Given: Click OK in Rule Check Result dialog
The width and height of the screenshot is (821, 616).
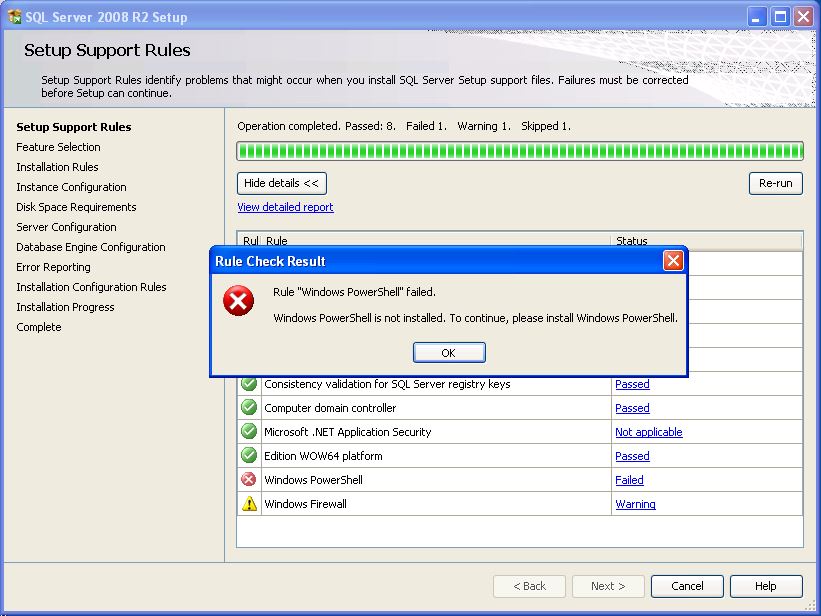Looking at the screenshot, I should pos(448,353).
